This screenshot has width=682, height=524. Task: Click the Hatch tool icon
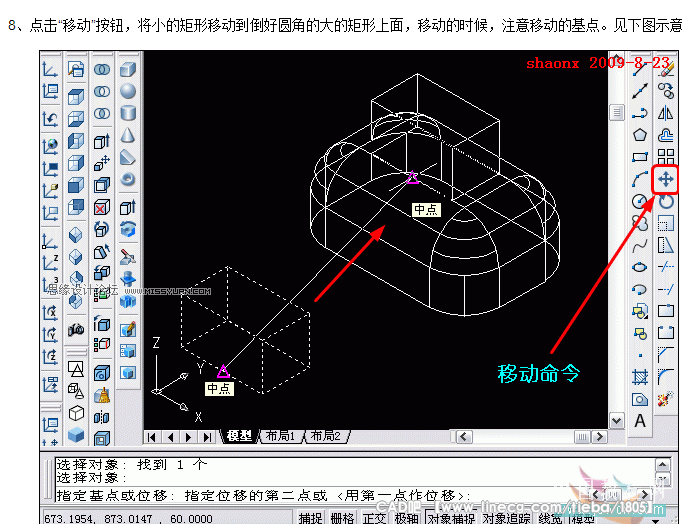[x=640, y=377]
